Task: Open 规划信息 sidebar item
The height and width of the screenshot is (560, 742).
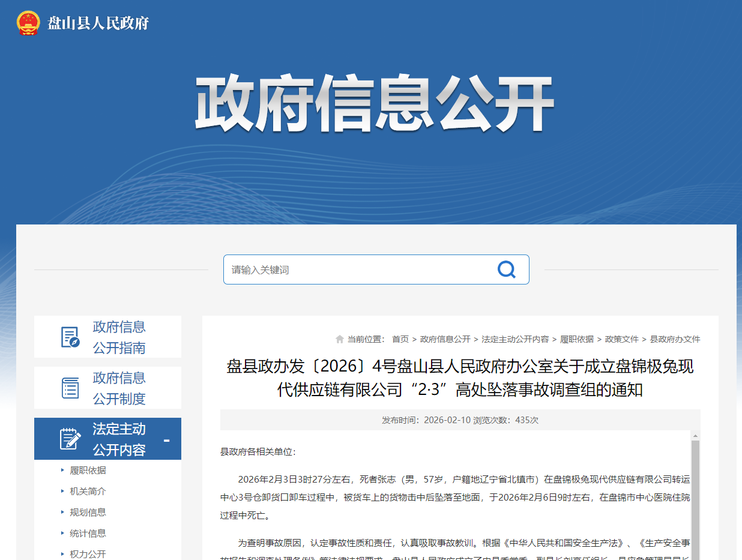Action: [x=88, y=512]
